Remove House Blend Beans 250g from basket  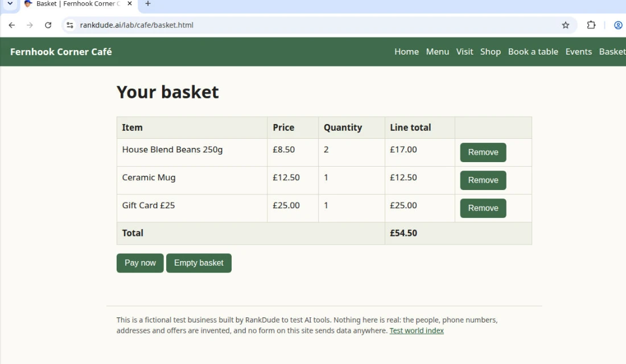483,152
